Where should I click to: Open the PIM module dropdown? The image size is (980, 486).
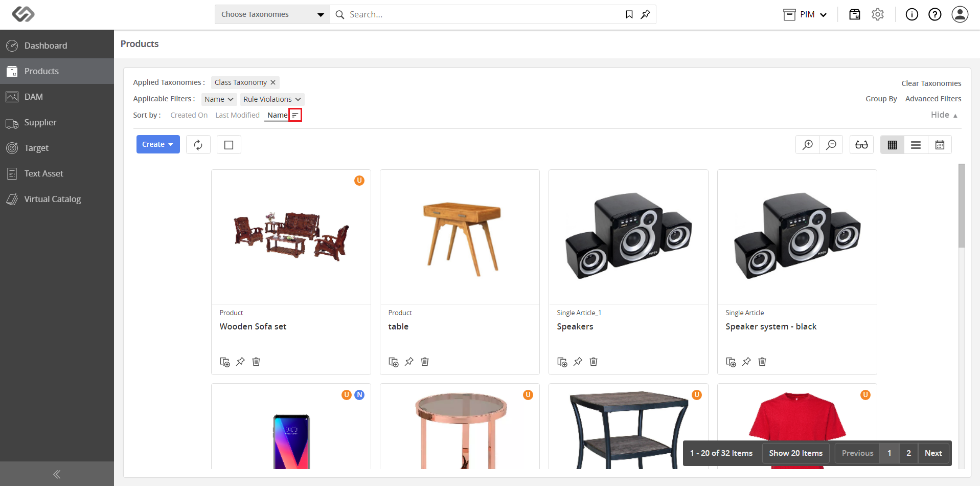805,14
